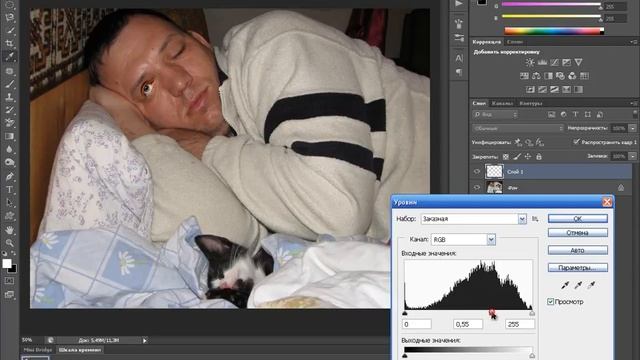
Task: Open the layer filter type dropdown
Action: 495,115
